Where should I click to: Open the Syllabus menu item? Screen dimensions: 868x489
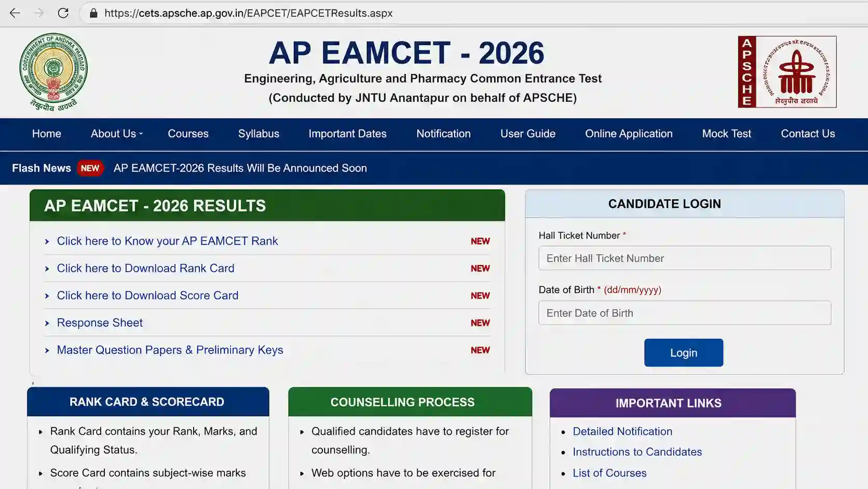coord(259,134)
